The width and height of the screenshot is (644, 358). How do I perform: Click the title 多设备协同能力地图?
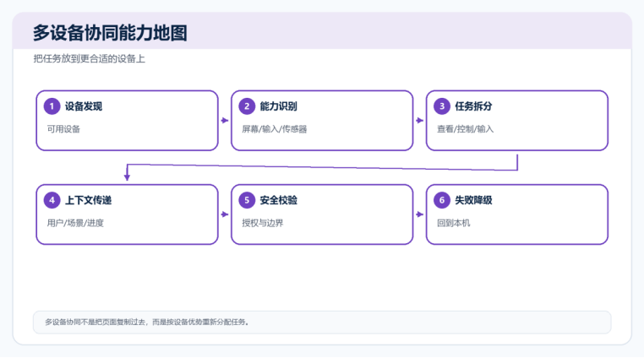(110, 33)
